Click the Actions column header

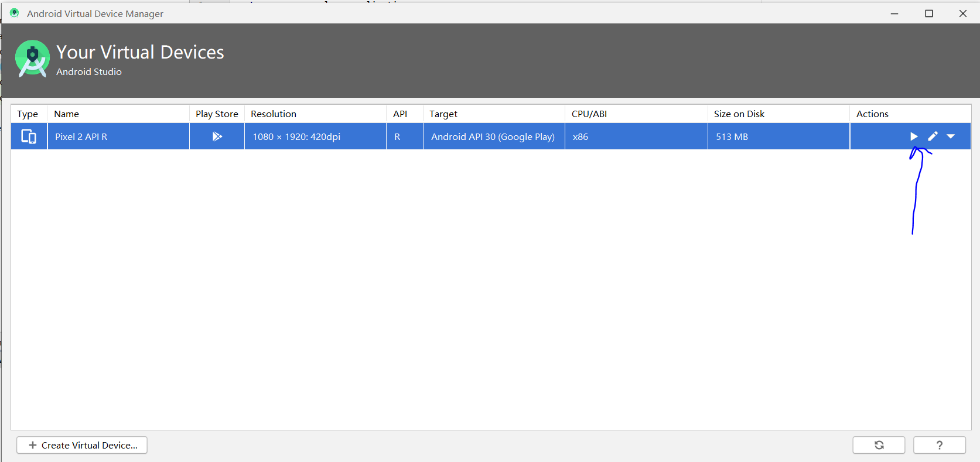(910, 114)
